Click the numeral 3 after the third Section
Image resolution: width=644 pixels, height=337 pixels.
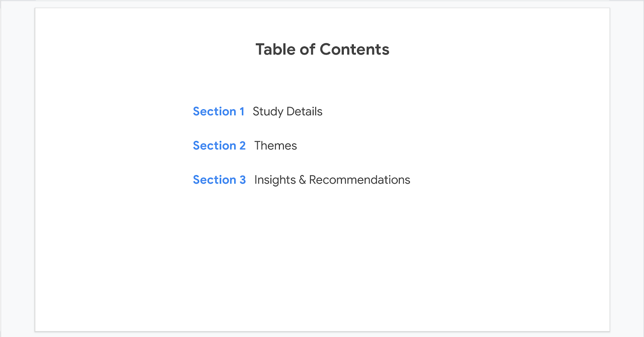click(x=243, y=180)
